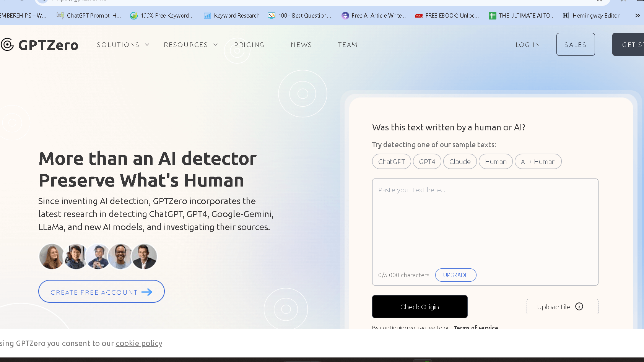The height and width of the screenshot is (362, 644).
Task: Open THE ULTIMATE AI TOOLS bookmark
Action: [x=522, y=16]
